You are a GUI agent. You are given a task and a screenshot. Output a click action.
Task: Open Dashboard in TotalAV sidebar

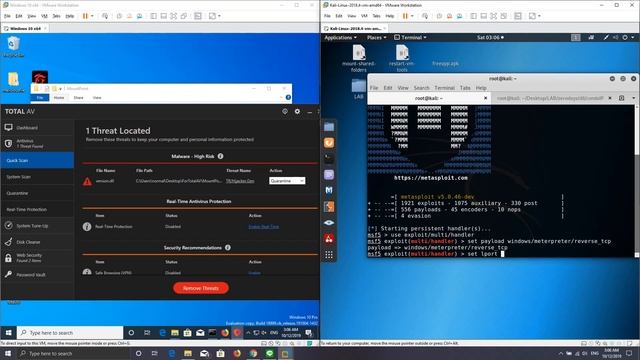(37, 128)
